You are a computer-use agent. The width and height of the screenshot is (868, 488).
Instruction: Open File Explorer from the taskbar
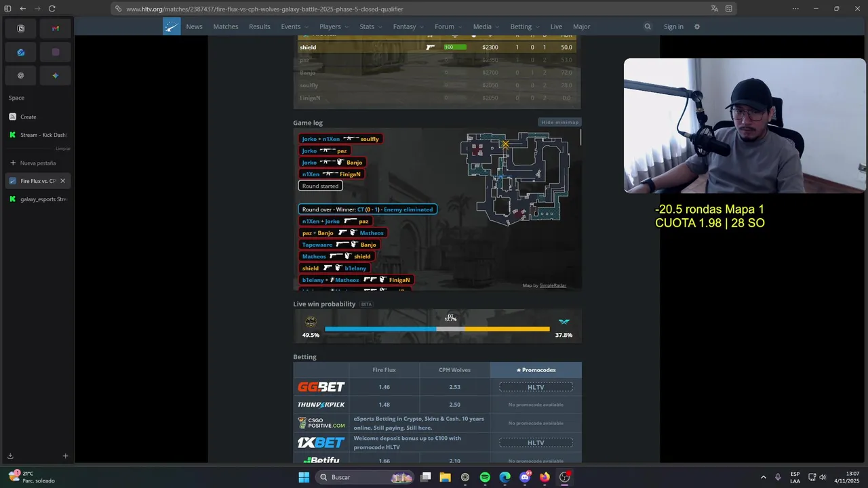[x=446, y=477]
